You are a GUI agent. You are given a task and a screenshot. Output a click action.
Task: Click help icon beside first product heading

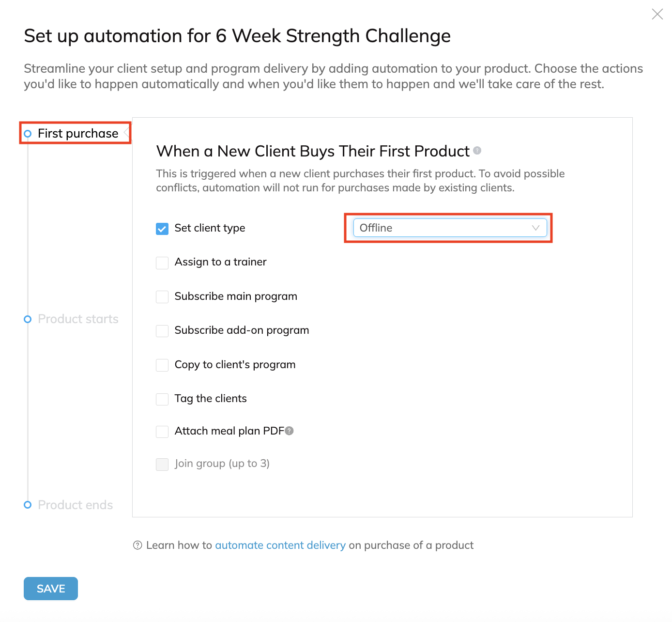point(477,151)
